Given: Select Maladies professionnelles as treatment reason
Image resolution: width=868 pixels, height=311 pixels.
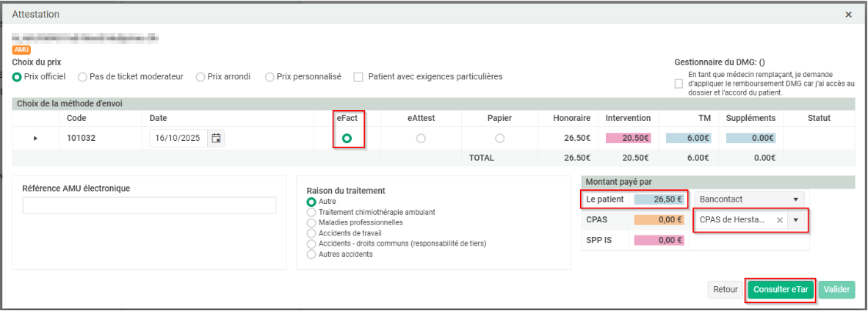Looking at the screenshot, I should [x=311, y=222].
